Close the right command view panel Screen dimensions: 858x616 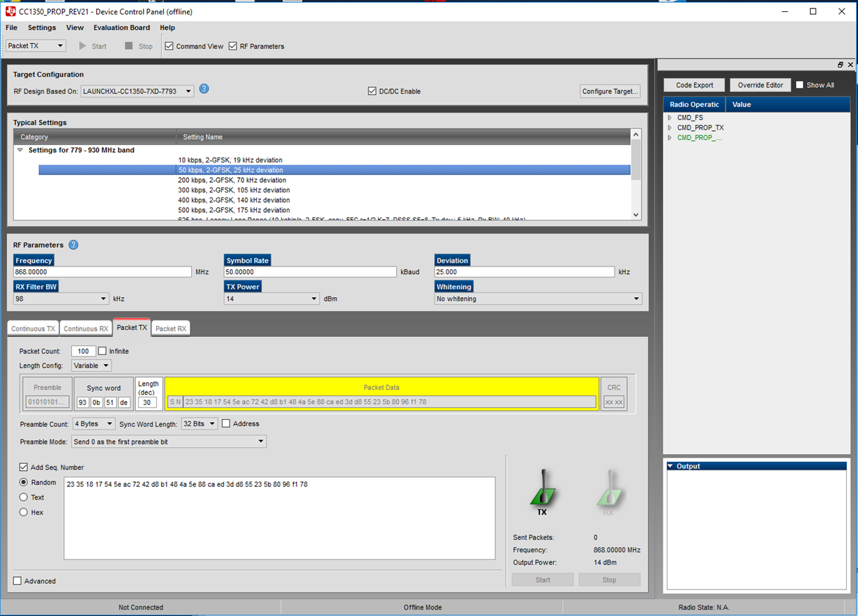tap(850, 65)
